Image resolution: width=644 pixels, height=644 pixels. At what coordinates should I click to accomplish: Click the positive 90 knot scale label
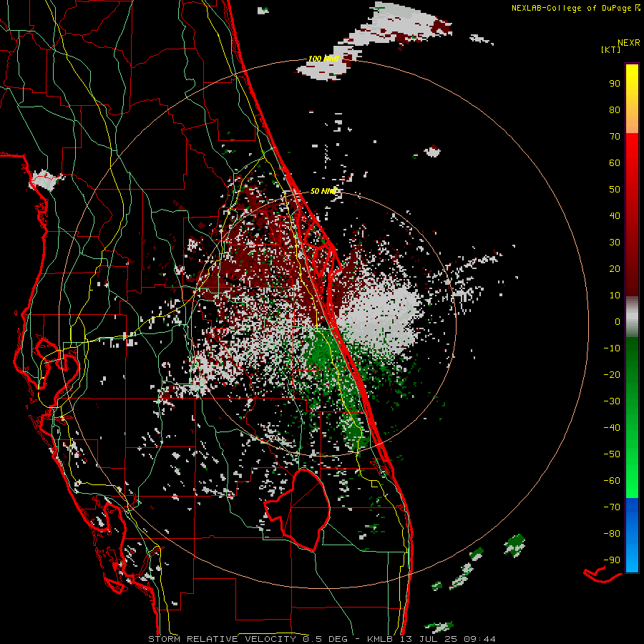point(615,84)
